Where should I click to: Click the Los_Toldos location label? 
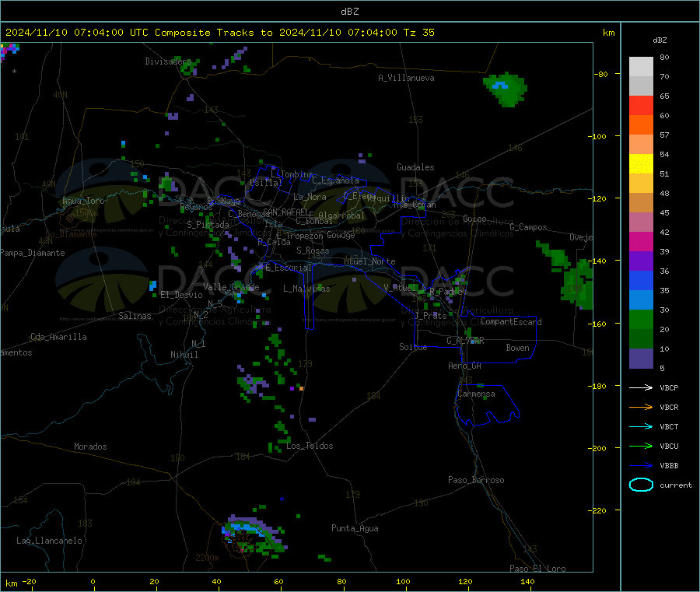point(310,446)
